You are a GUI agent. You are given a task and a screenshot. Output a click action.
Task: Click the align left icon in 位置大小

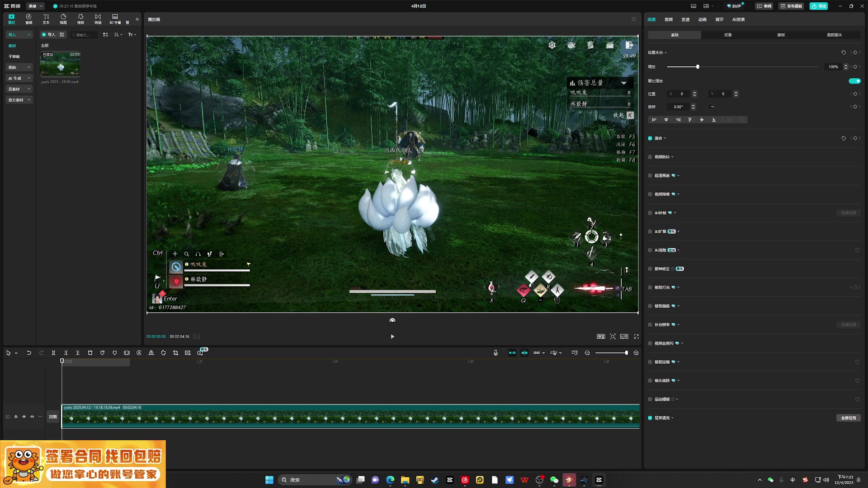[x=654, y=120]
